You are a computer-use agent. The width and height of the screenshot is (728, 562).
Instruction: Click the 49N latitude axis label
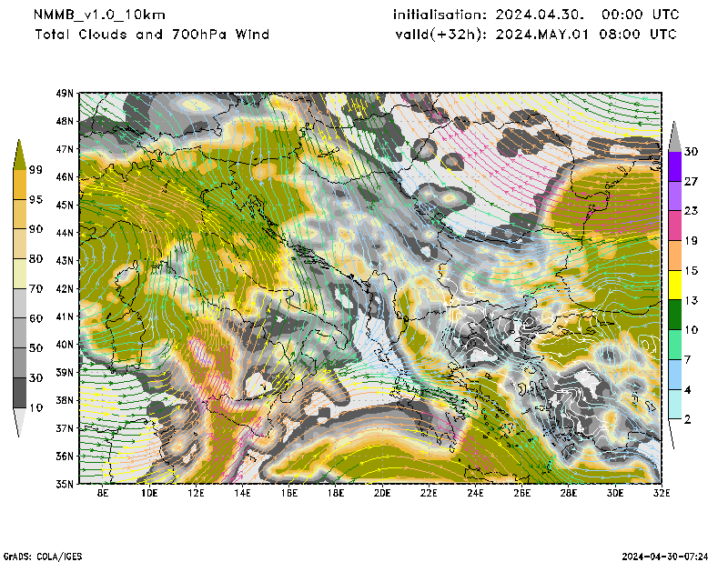(x=64, y=93)
